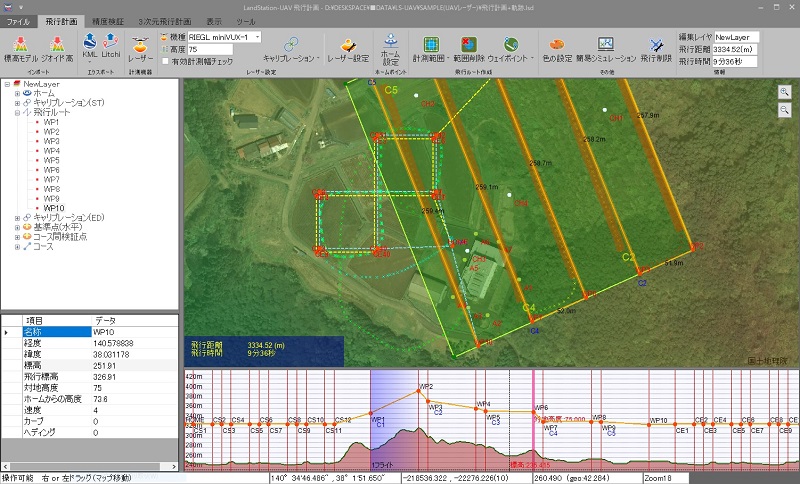The height and width of the screenshot is (484, 800).
Task: Open the ファイル menu
Action: coord(20,19)
